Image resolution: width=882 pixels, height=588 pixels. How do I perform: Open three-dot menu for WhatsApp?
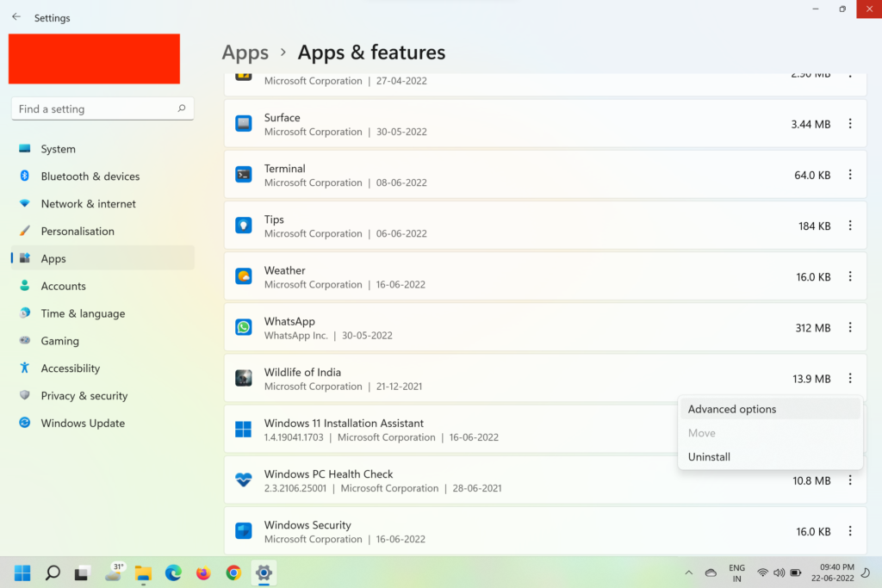pyautogui.click(x=849, y=328)
